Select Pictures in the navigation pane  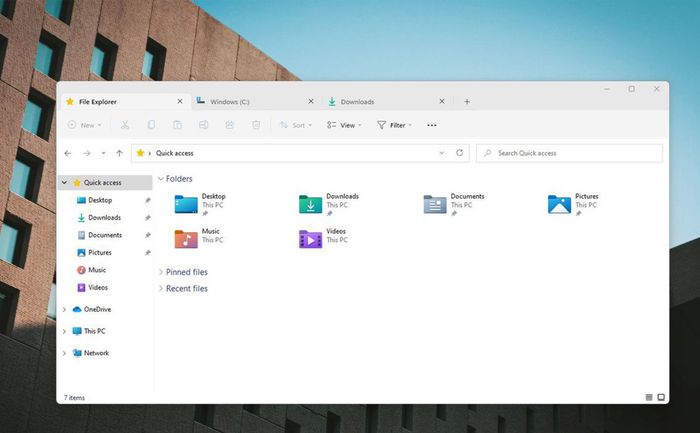click(100, 252)
